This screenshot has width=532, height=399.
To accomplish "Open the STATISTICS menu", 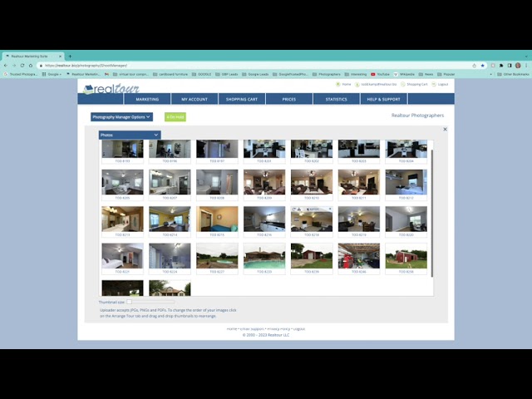I will (x=336, y=99).
